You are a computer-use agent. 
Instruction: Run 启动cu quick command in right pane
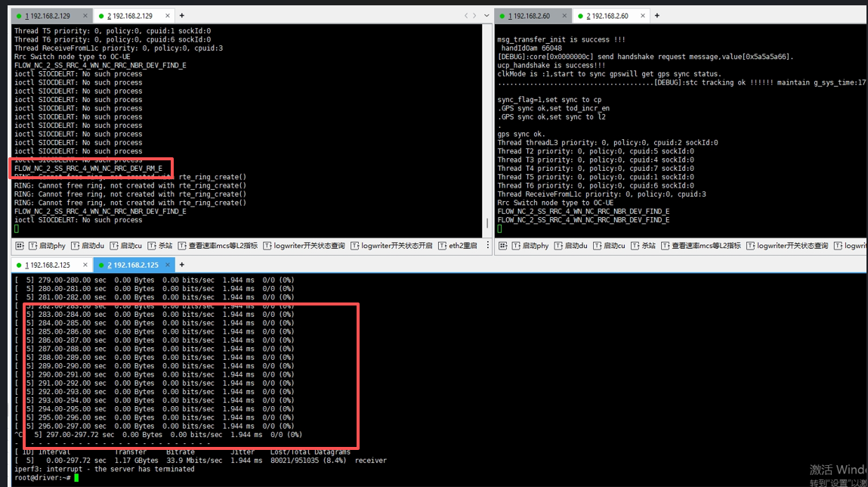[x=613, y=246]
